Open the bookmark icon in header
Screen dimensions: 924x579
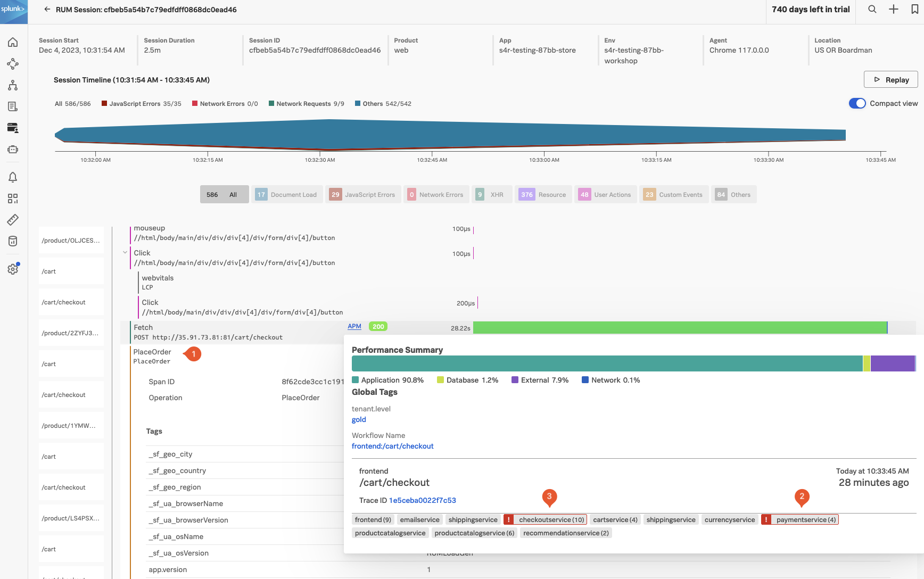(x=915, y=10)
